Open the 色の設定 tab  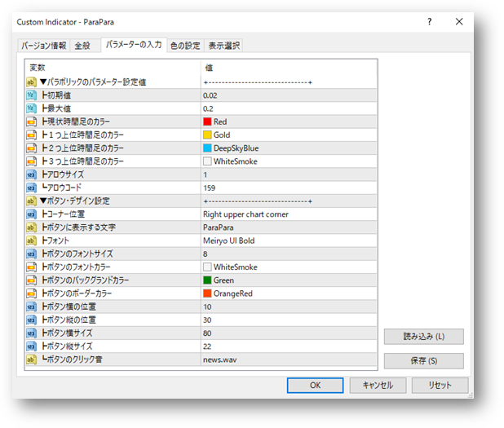coord(185,46)
